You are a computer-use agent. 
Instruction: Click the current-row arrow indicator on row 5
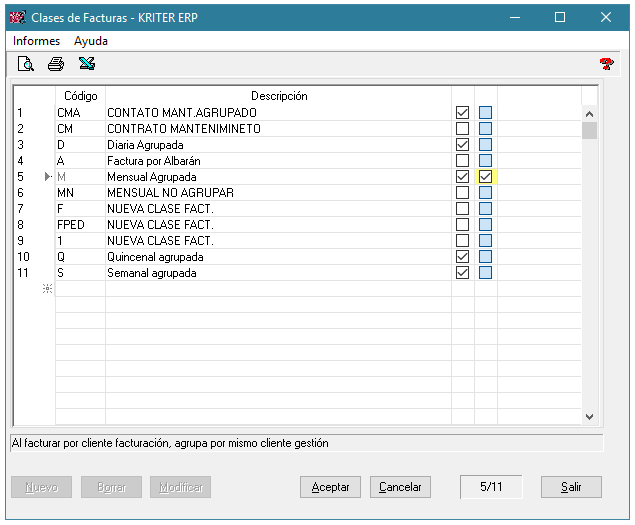(47, 177)
